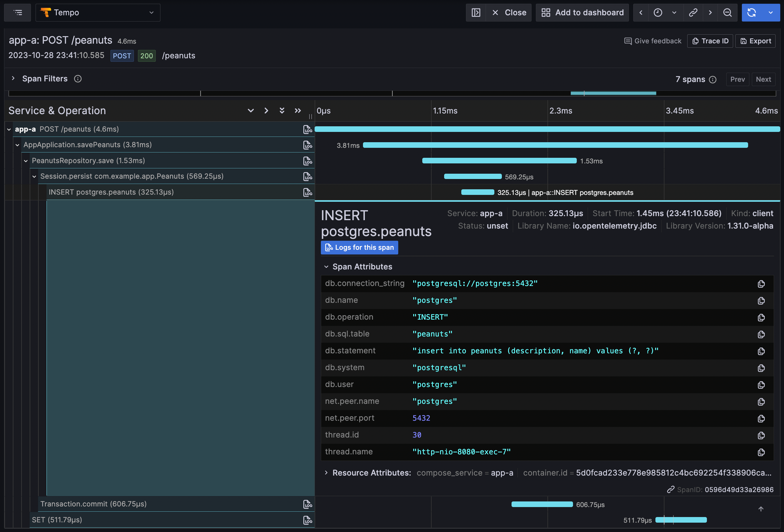
Task: Click the Export button
Action: pyautogui.click(x=755, y=41)
